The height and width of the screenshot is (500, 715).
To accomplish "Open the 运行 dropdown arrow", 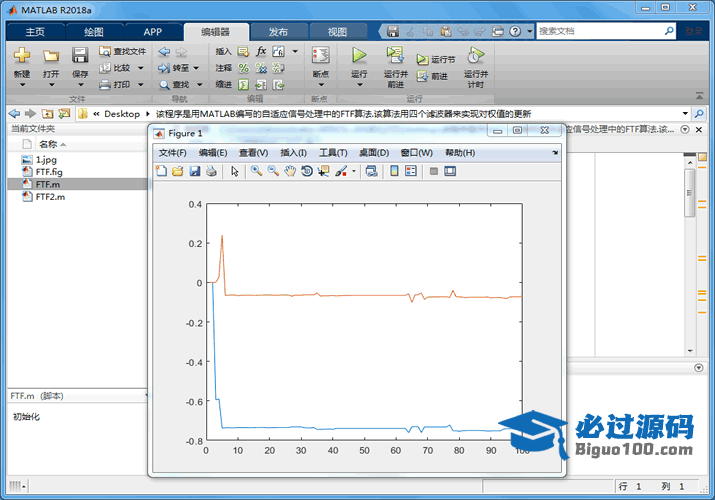I will [x=359, y=85].
